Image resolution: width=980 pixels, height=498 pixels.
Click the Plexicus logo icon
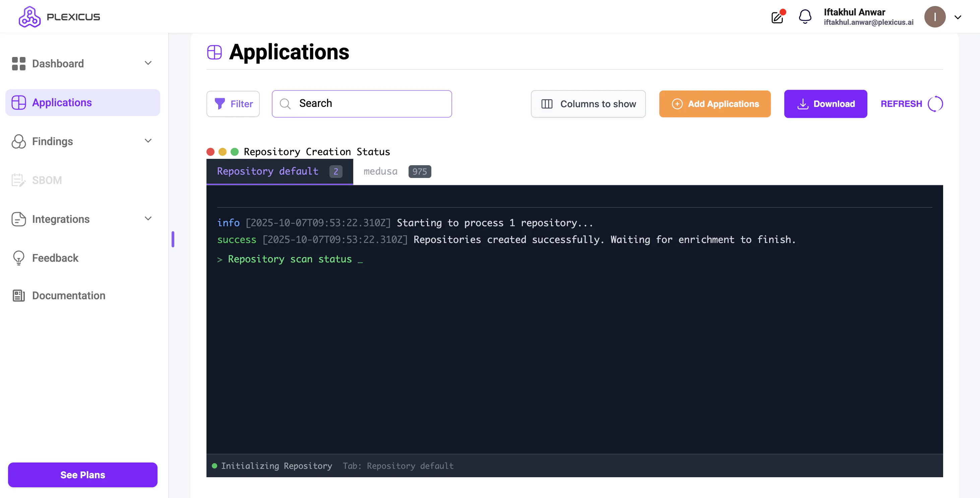(x=30, y=17)
